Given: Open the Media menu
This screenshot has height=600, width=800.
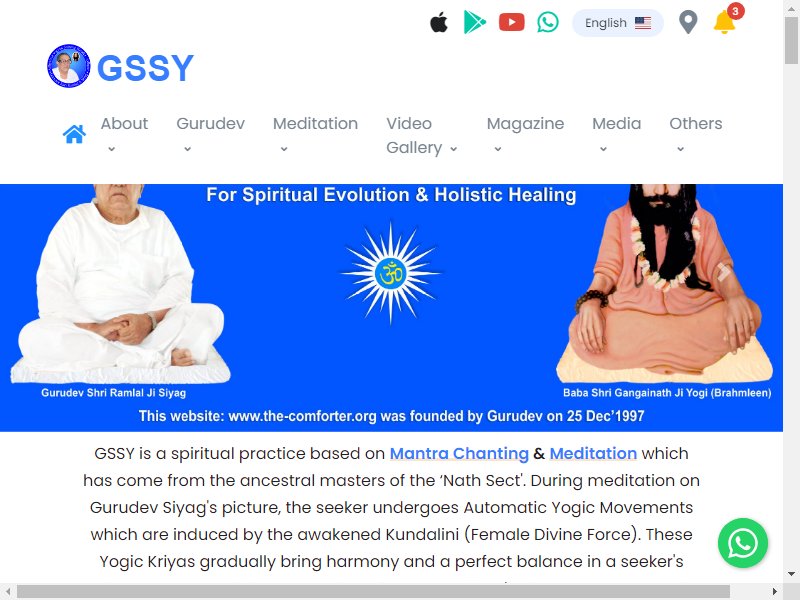Looking at the screenshot, I should pos(616,135).
